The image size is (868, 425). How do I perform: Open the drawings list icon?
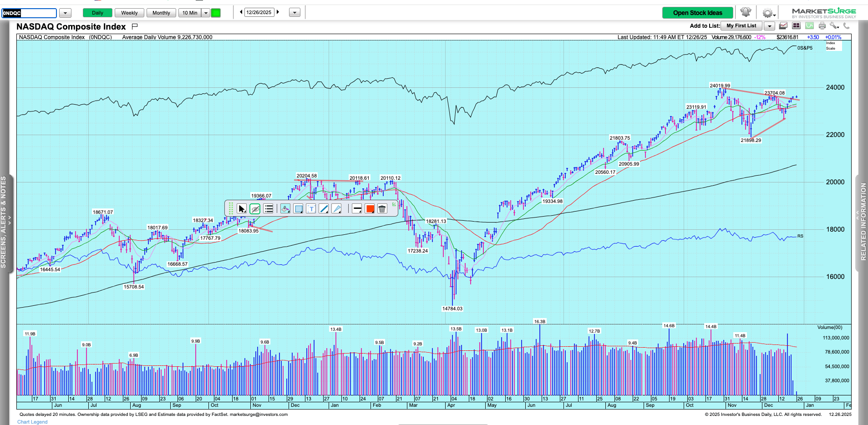(269, 209)
